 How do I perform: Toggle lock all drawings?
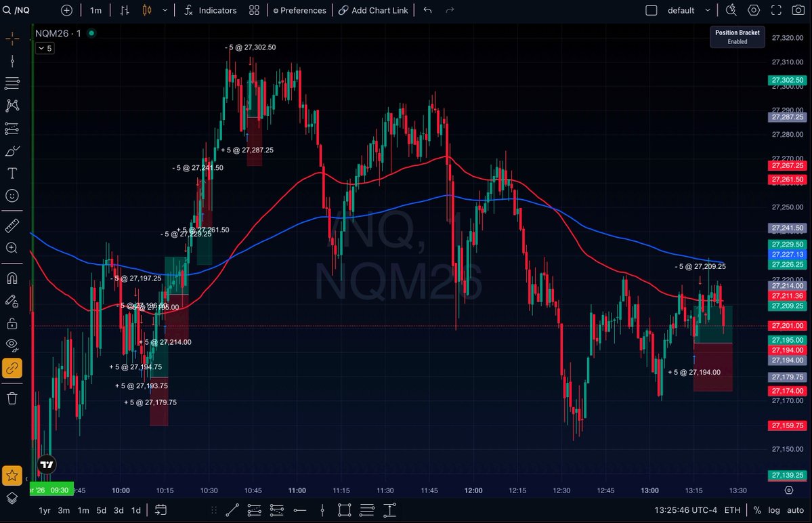coord(12,324)
